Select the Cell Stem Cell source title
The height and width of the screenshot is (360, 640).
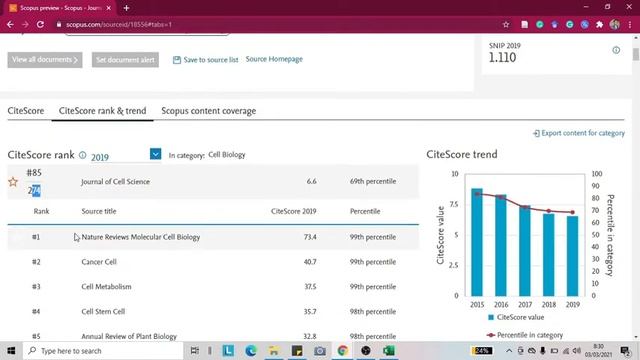[103, 312]
